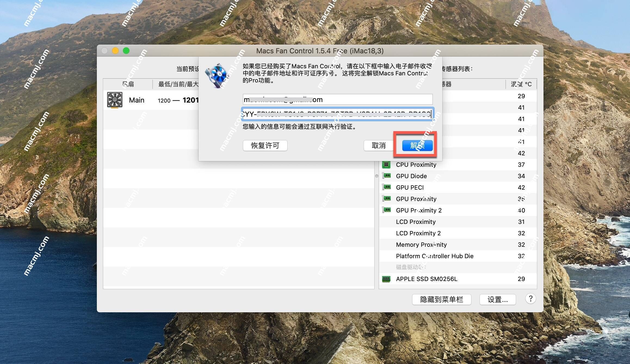Click the GPU Diode card icon
The height and width of the screenshot is (364, 630).
[x=386, y=176]
